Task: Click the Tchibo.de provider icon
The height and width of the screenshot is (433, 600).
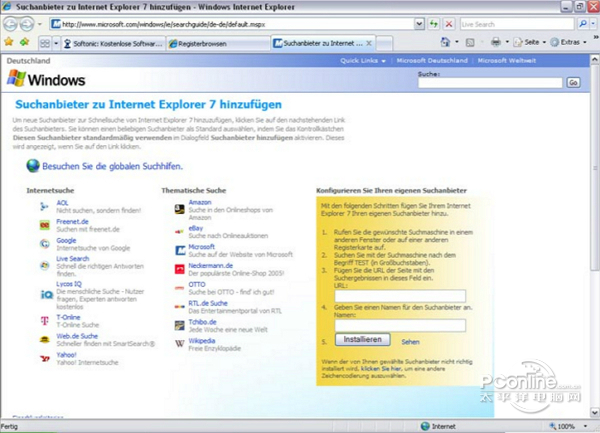Action: (179, 326)
